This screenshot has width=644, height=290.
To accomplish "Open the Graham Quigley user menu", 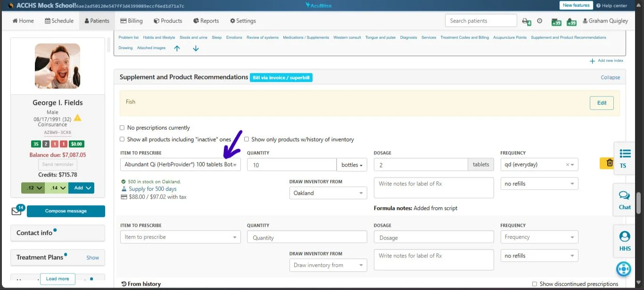I will click(x=605, y=21).
